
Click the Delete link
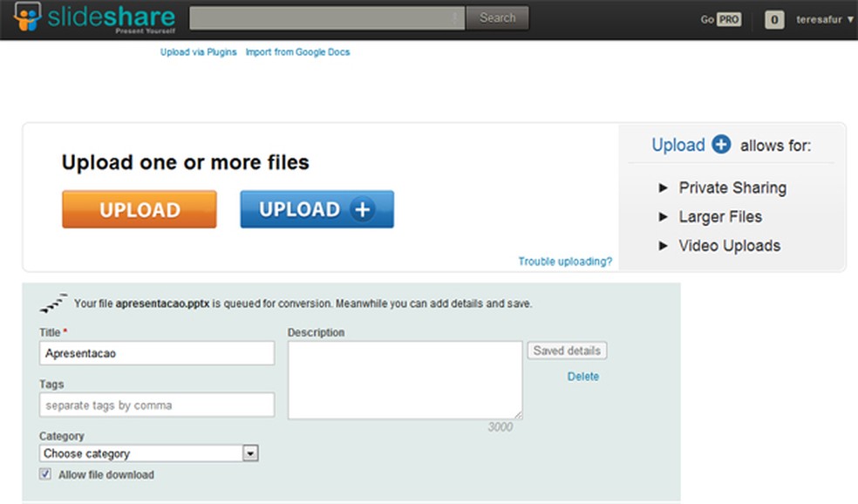click(583, 377)
